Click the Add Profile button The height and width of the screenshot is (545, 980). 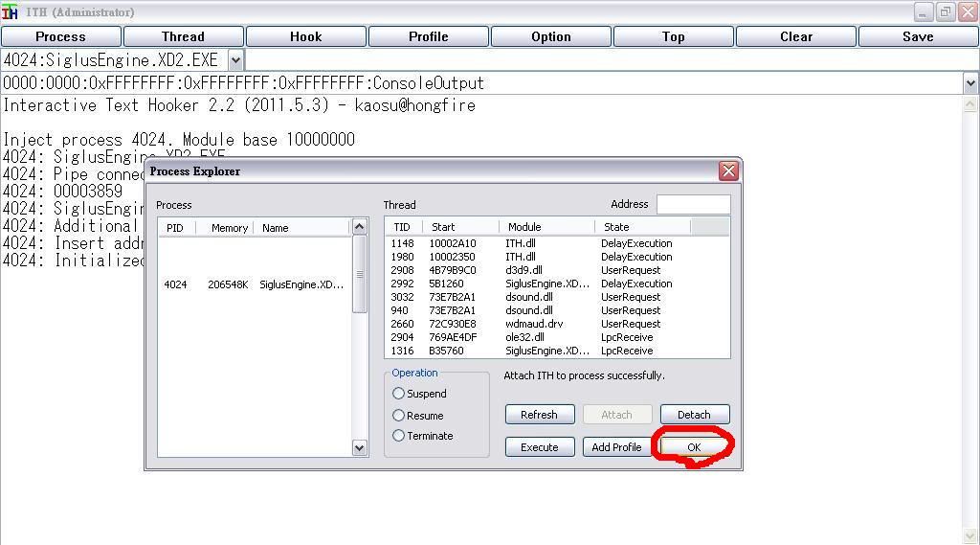[616, 447]
